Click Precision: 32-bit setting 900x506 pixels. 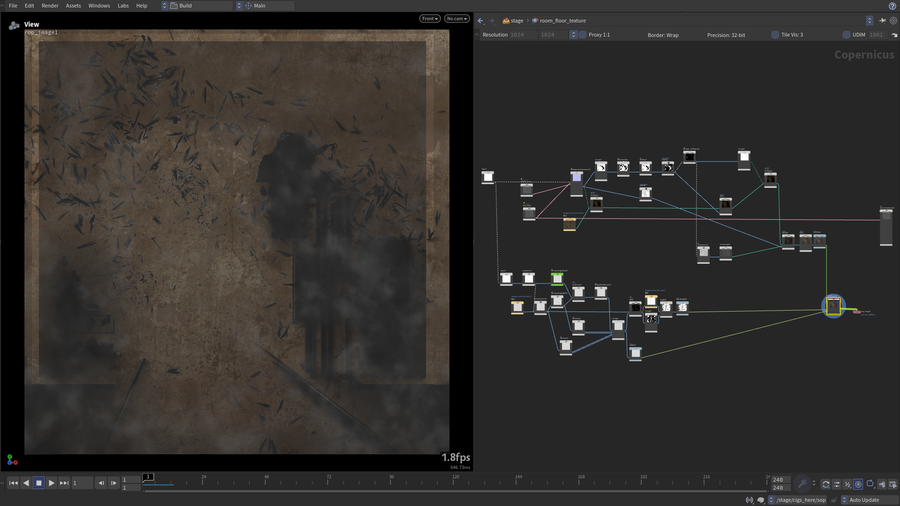tap(726, 35)
